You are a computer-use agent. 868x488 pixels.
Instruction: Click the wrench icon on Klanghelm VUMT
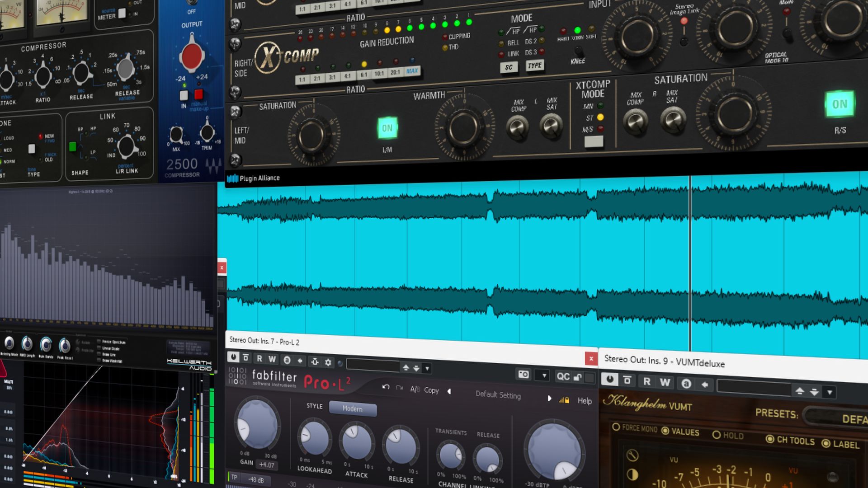[x=632, y=455]
